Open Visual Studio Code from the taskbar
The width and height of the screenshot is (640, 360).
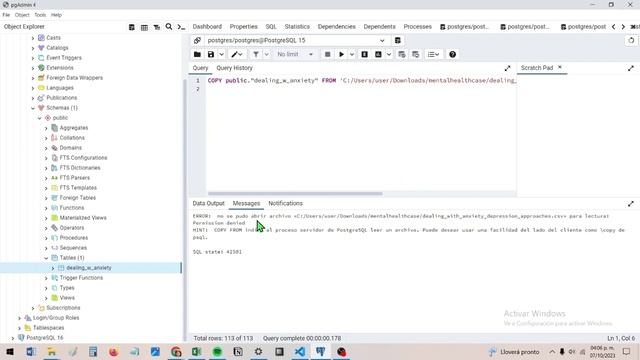tap(300, 352)
